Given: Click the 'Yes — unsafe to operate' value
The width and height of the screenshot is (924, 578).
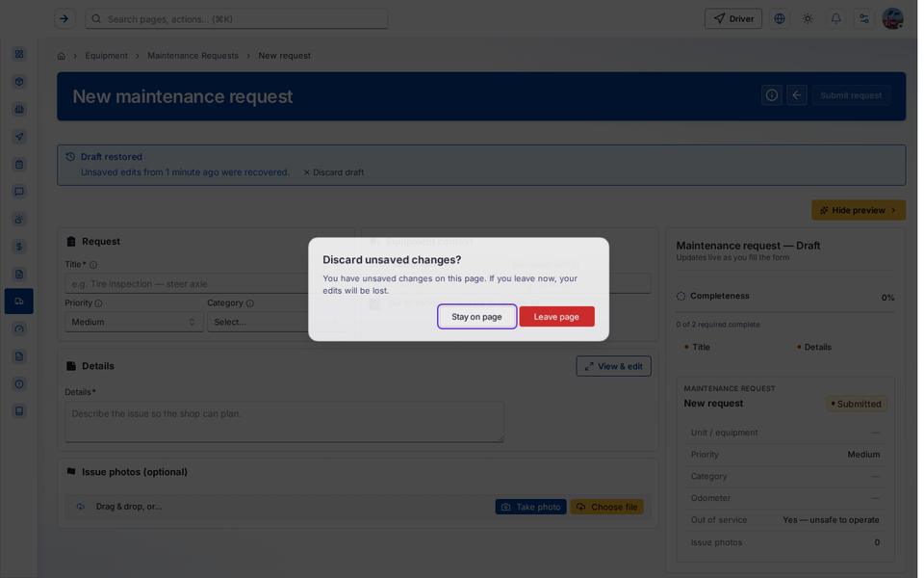Looking at the screenshot, I should [x=831, y=519].
